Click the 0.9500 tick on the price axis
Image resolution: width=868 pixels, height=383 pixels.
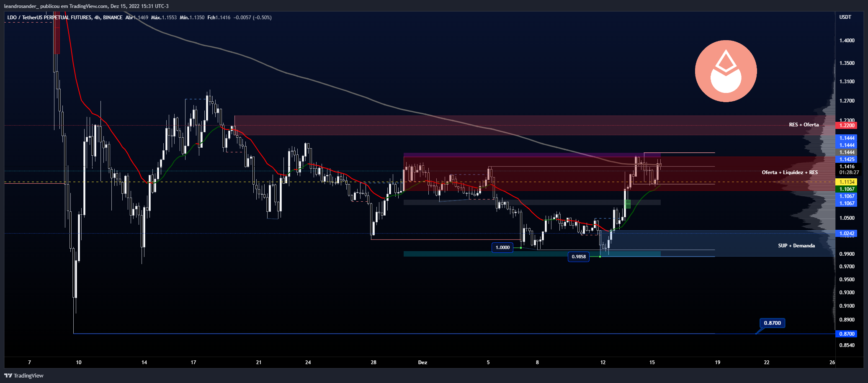[x=847, y=280]
